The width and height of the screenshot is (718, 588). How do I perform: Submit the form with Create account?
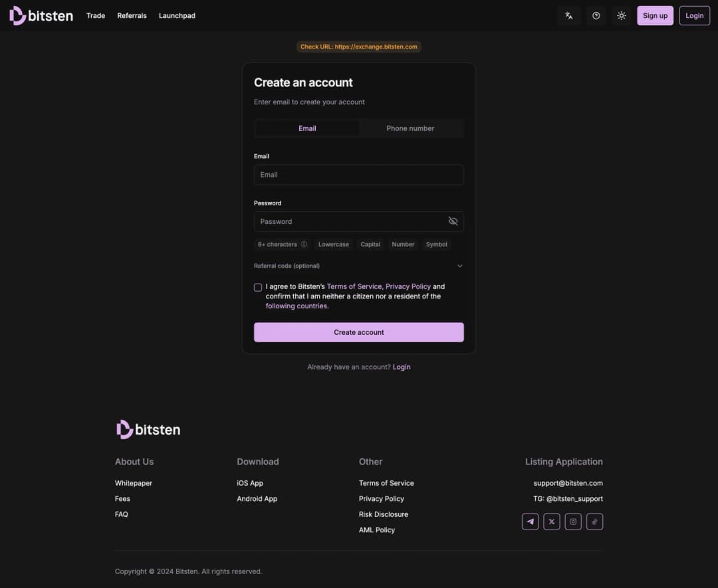358,332
